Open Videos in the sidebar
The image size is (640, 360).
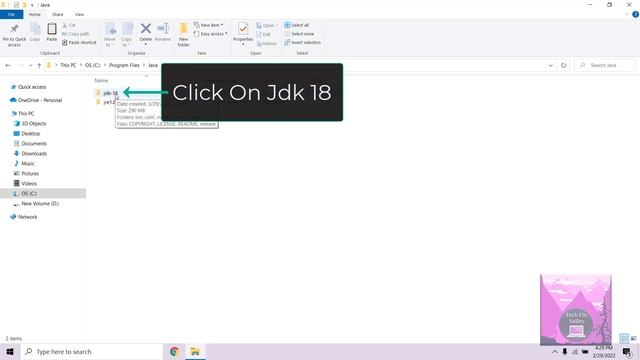(29, 184)
